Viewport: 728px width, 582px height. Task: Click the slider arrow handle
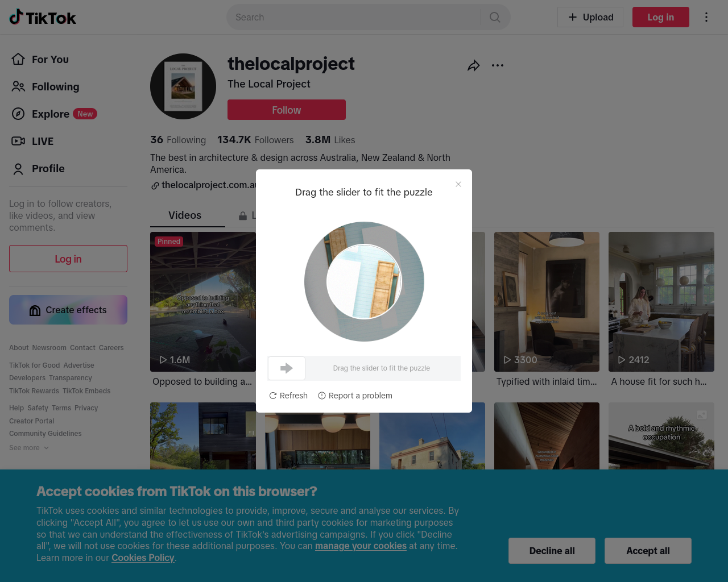point(287,368)
